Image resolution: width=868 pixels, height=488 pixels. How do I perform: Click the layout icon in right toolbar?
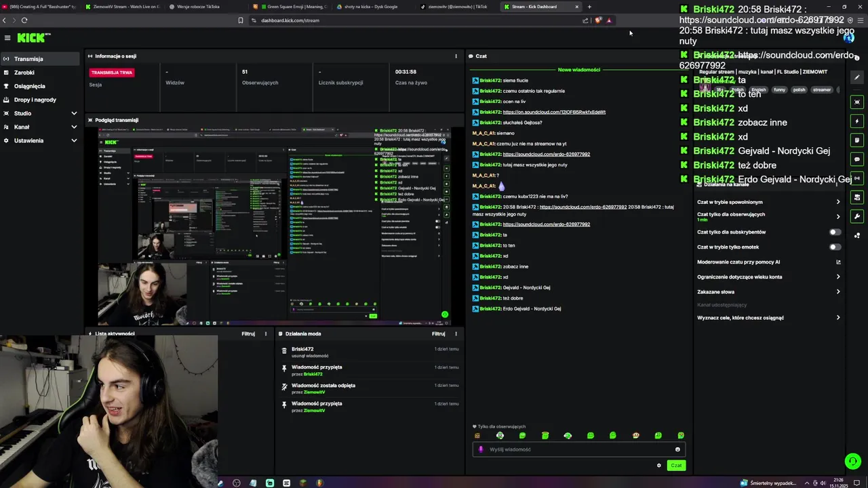pyautogui.click(x=857, y=197)
